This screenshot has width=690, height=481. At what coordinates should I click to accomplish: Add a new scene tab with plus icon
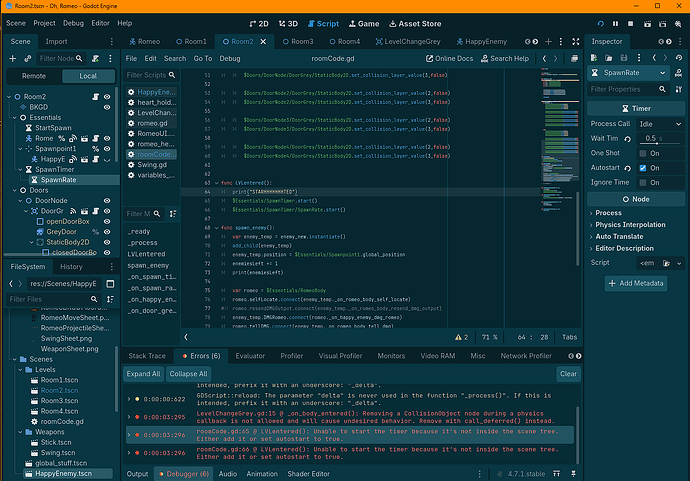[x=548, y=41]
